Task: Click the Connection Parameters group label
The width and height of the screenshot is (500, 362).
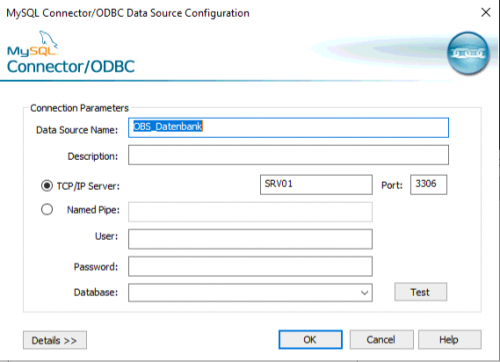Action: 79,108
